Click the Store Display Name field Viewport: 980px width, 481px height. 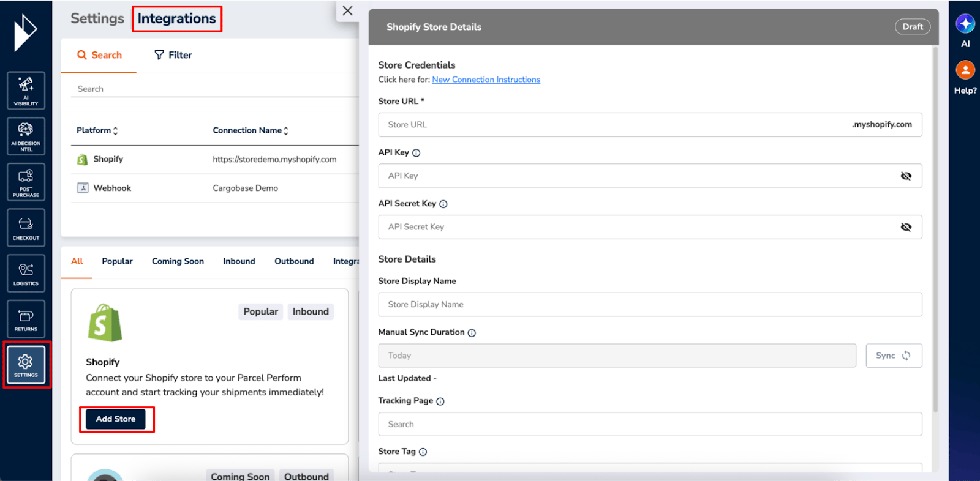650,305
